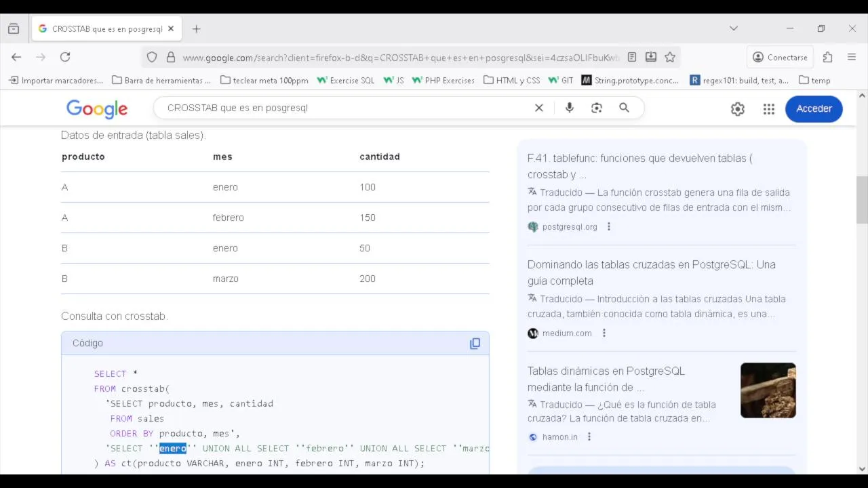868x488 pixels.
Task: Open Google quick settings gear
Action: pos(738,108)
